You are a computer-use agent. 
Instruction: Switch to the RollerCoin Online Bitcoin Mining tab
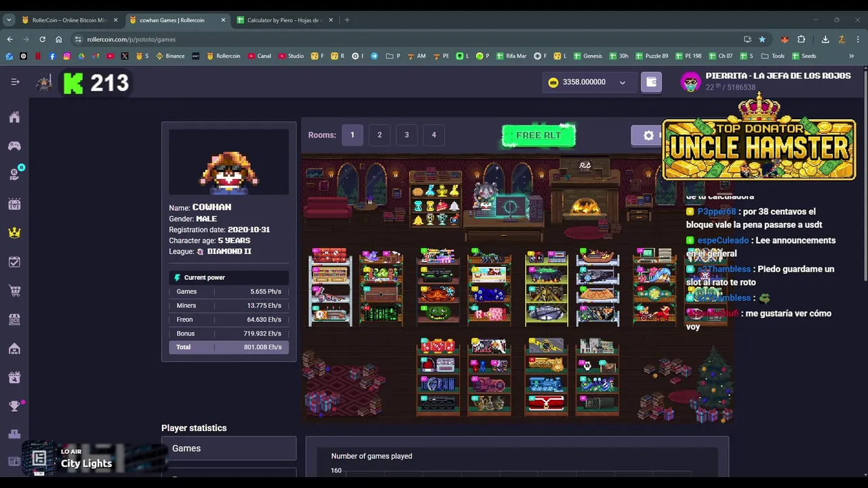(70, 20)
